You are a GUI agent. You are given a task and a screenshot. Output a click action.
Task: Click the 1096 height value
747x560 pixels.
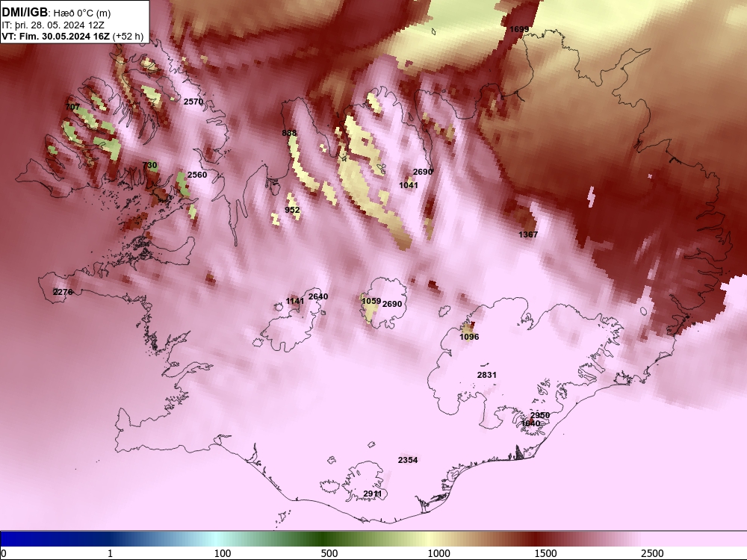coord(469,337)
